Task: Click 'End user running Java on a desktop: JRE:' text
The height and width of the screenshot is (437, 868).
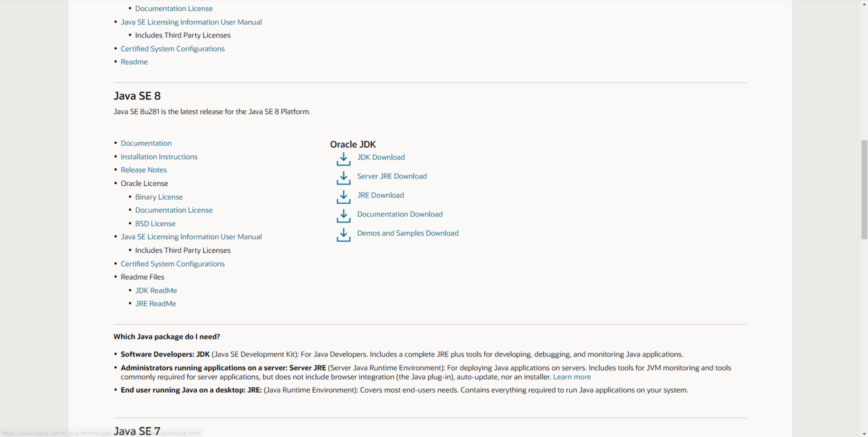Action: pos(191,390)
